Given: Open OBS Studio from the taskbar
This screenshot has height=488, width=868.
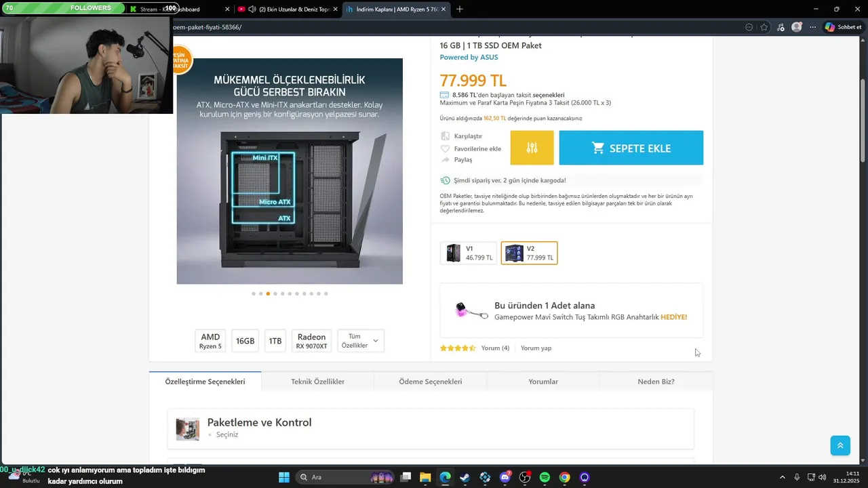Looking at the screenshot, I should (x=525, y=477).
